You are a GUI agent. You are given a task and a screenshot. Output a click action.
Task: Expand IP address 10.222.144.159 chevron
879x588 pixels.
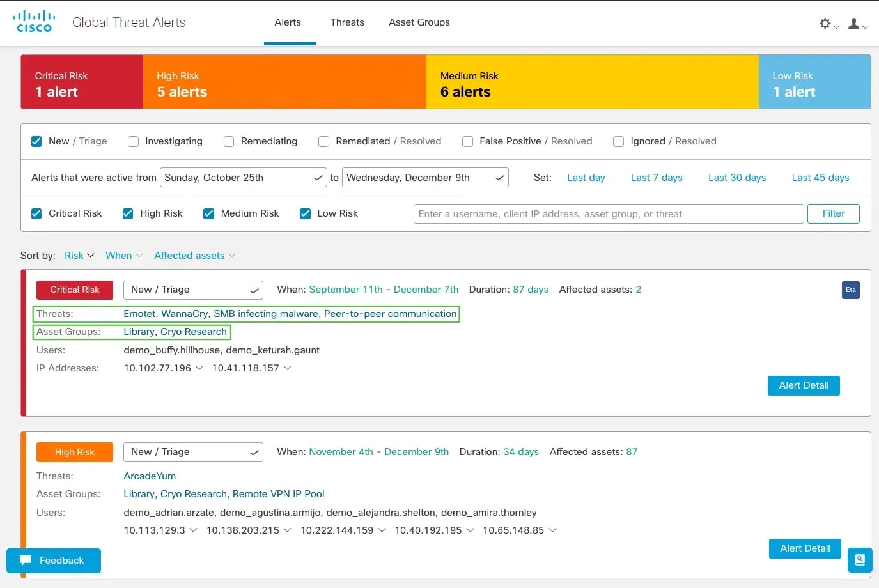point(382,530)
